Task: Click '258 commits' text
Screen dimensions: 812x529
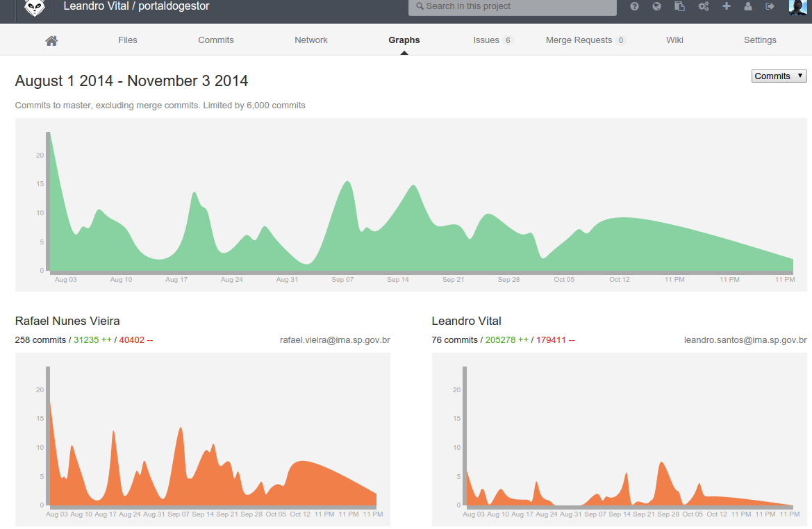Action: tap(40, 340)
